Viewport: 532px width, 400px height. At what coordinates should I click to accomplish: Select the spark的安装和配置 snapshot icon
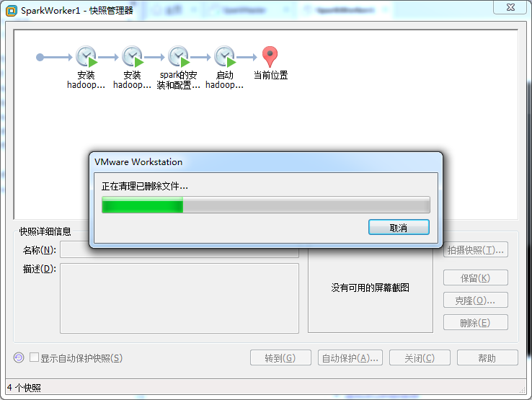pos(179,56)
